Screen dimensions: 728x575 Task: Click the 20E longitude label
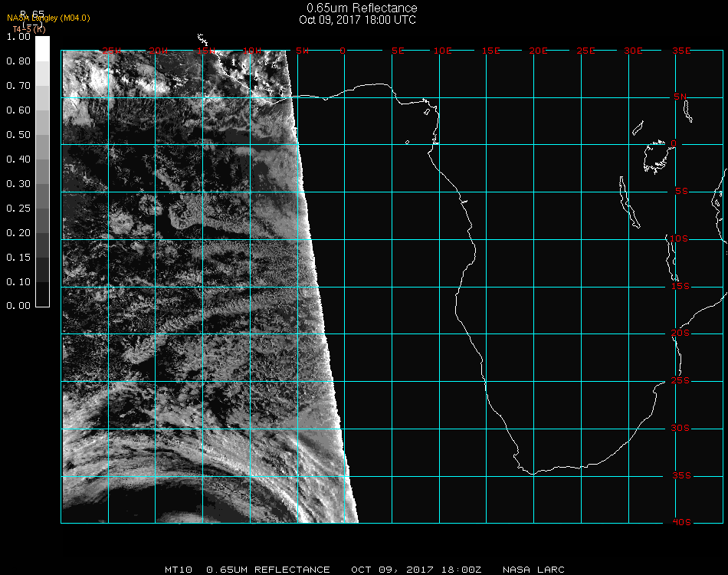pyautogui.click(x=538, y=51)
